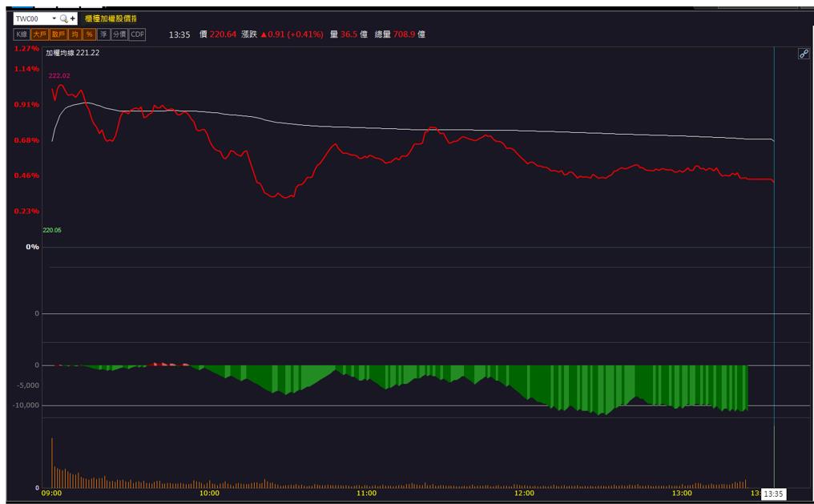Click the volume value 36.5 in header
This screenshot has height=504, width=814.
(349, 34)
